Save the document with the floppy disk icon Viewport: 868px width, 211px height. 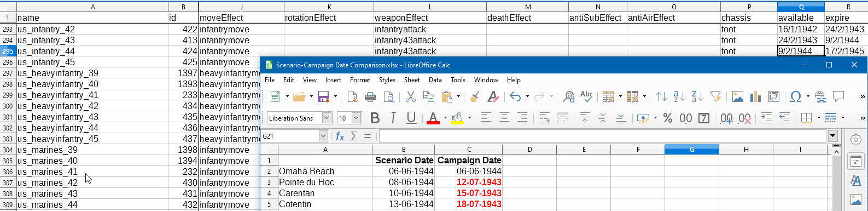click(323, 97)
